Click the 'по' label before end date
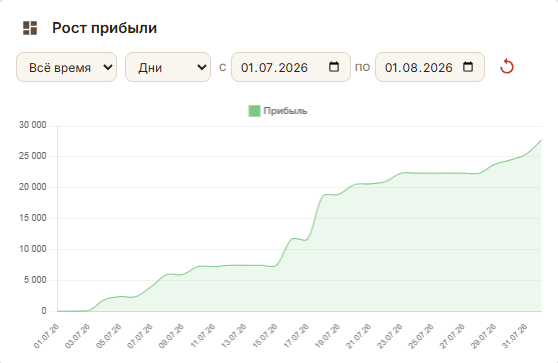Image resolution: width=558 pixels, height=363 pixels. click(363, 67)
